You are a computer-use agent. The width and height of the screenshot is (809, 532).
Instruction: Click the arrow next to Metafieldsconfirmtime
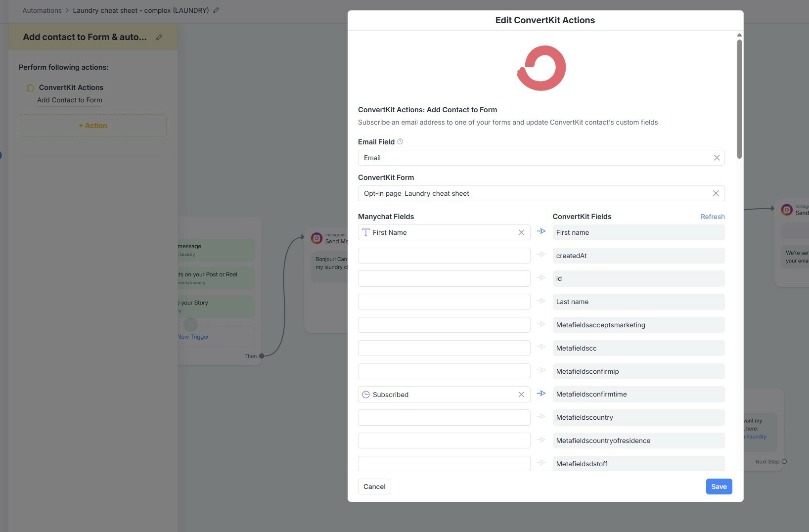[x=541, y=394]
